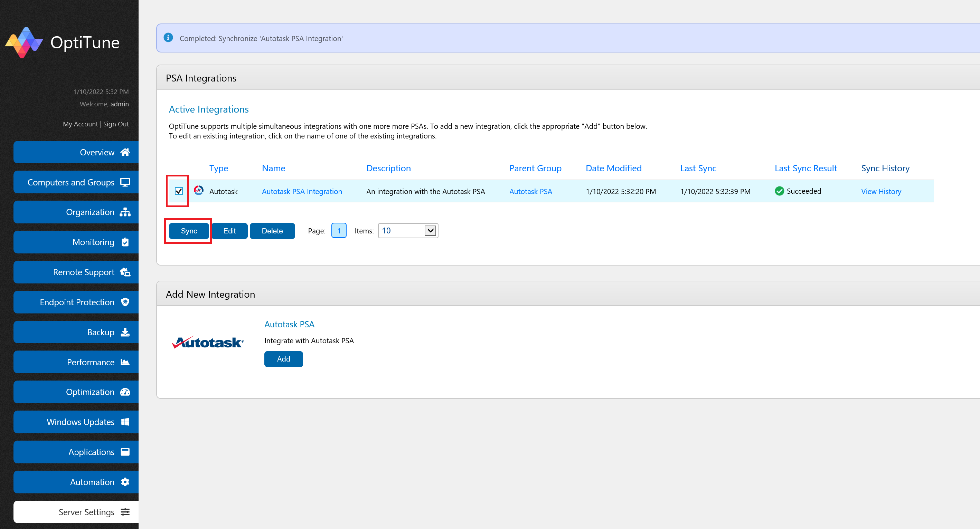Viewport: 980px width, 529px height.
Task: Open the Endpoint Protection menu
Action: pyautogui.click(x=76, y=302)
